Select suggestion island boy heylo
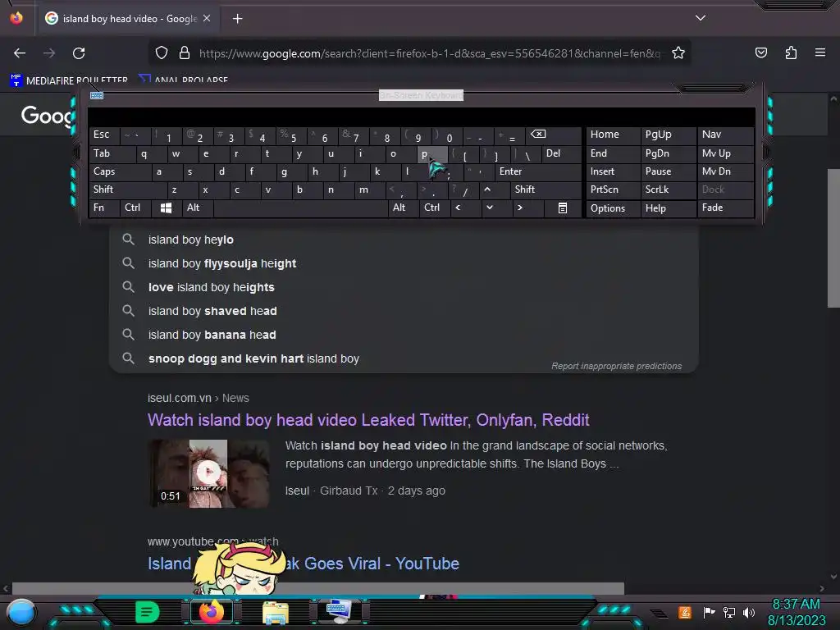The width and height of the screenshot is (840, 630). [x=404, y=240]
